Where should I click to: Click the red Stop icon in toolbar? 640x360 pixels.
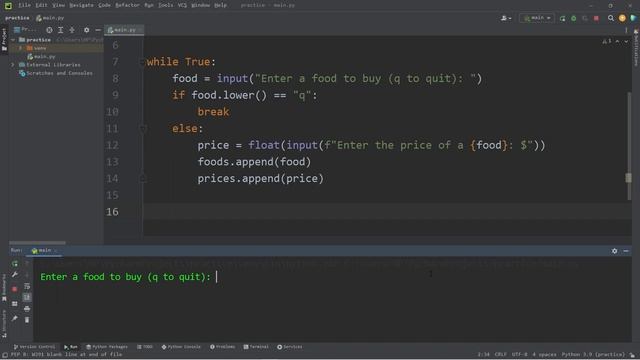596,18
